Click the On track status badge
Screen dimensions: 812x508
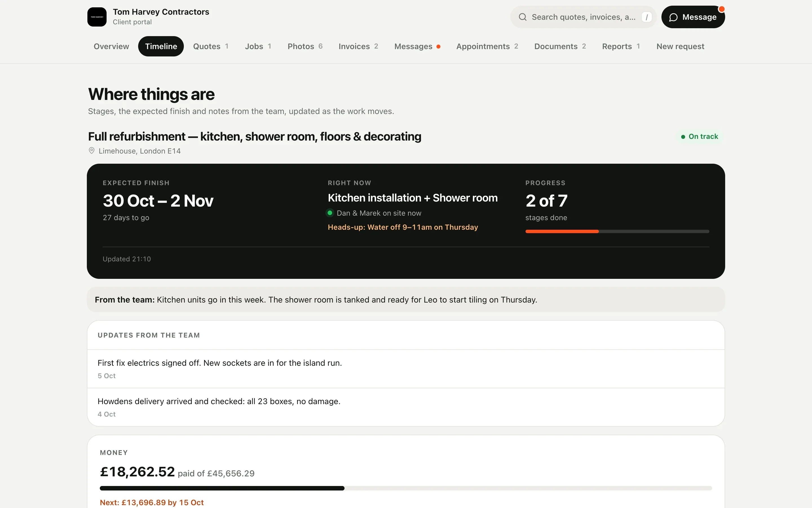(700, 136)
